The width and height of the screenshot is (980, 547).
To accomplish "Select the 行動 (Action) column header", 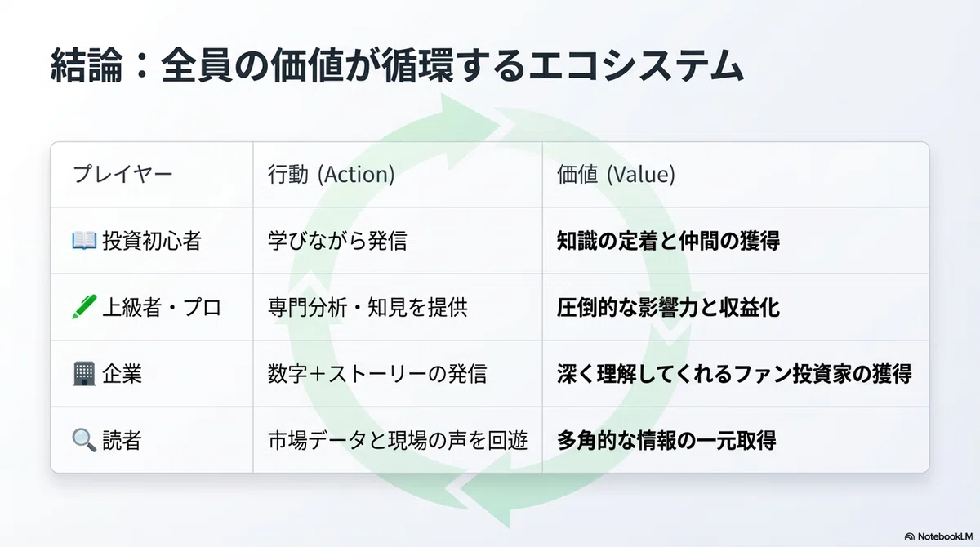I will pyautogui.click(x=332, y=175).
